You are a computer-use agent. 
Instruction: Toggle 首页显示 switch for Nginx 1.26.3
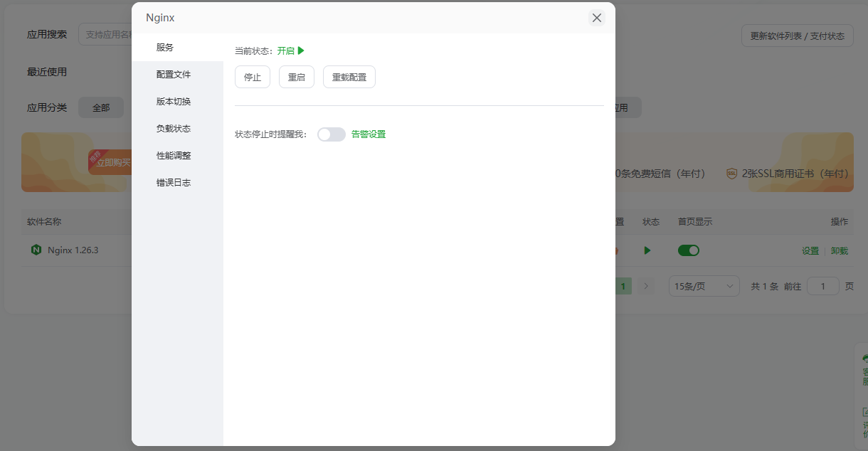coord(687,250)
